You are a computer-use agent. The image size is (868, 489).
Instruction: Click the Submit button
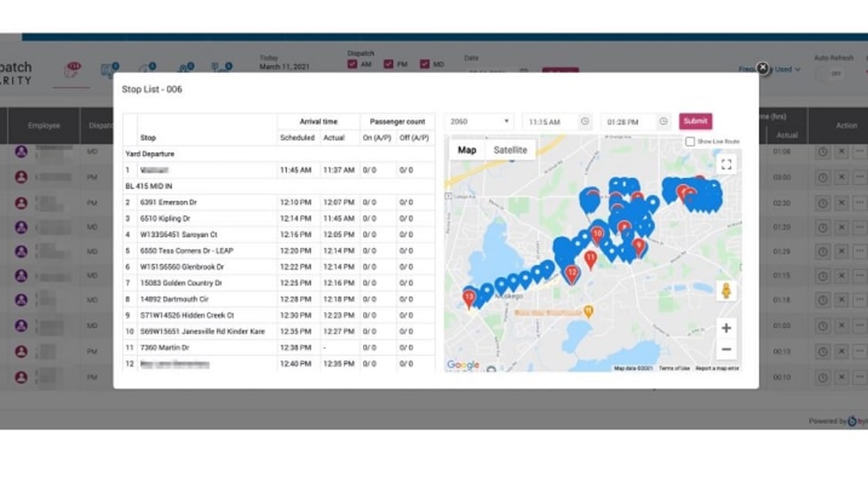click(x=695, y=121)
